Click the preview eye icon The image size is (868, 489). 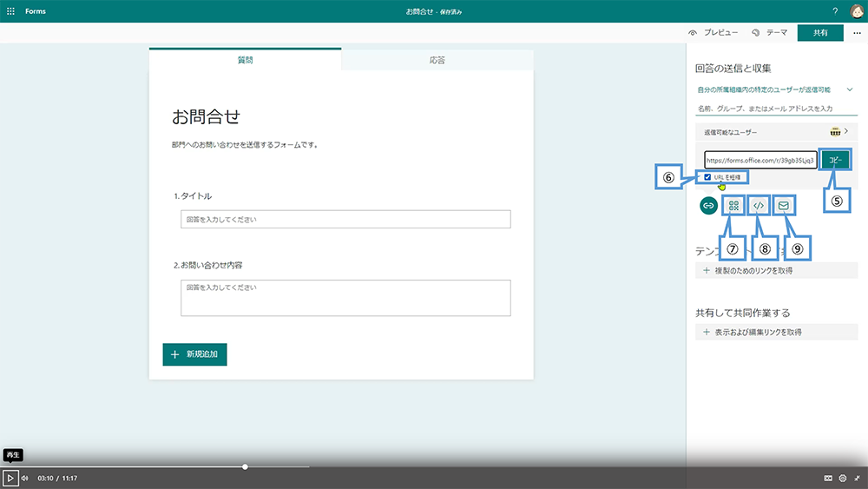[x=693, y=33]
